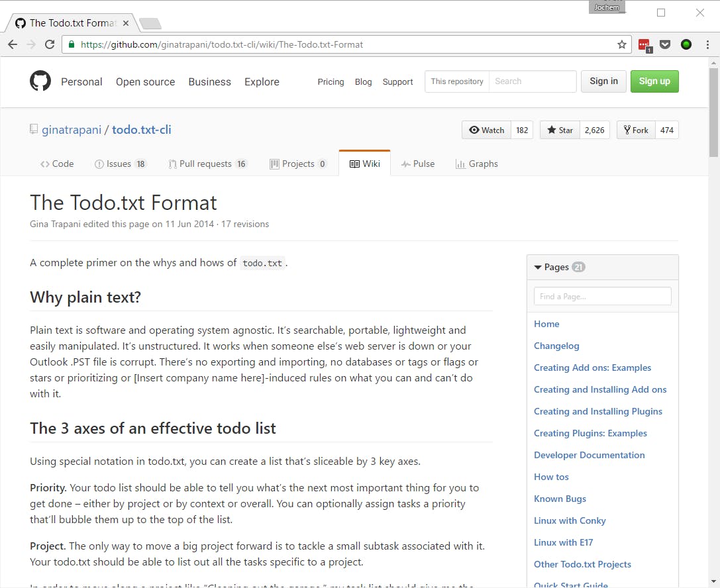Open Creating Add ons: Examples page
This screenshot has width=720, height=588.
point(592,367)
